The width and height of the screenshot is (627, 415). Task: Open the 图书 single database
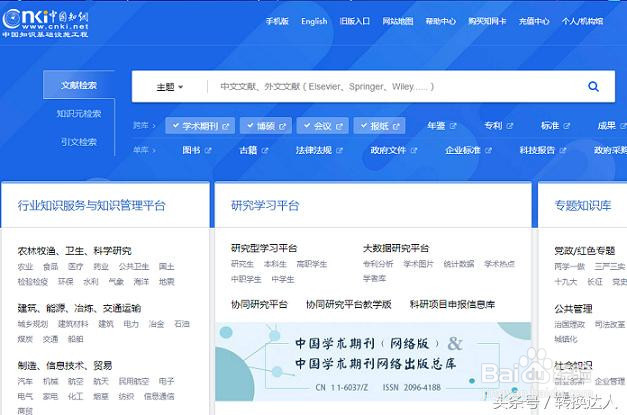click(x=191, y=150)
